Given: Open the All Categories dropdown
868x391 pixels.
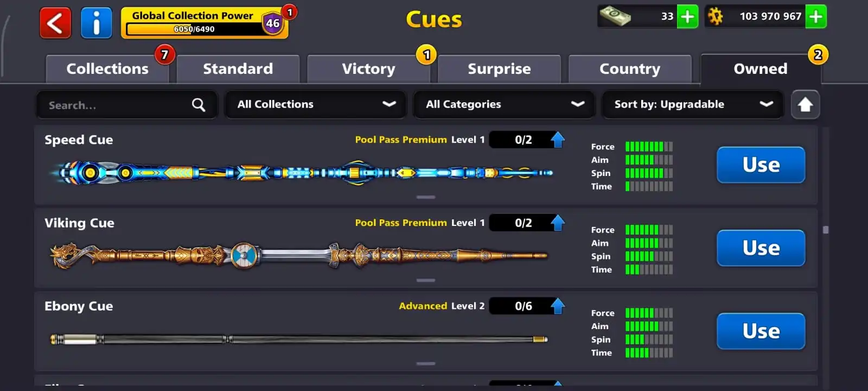Looking at the screenshot, I should (x=505, y=104).
